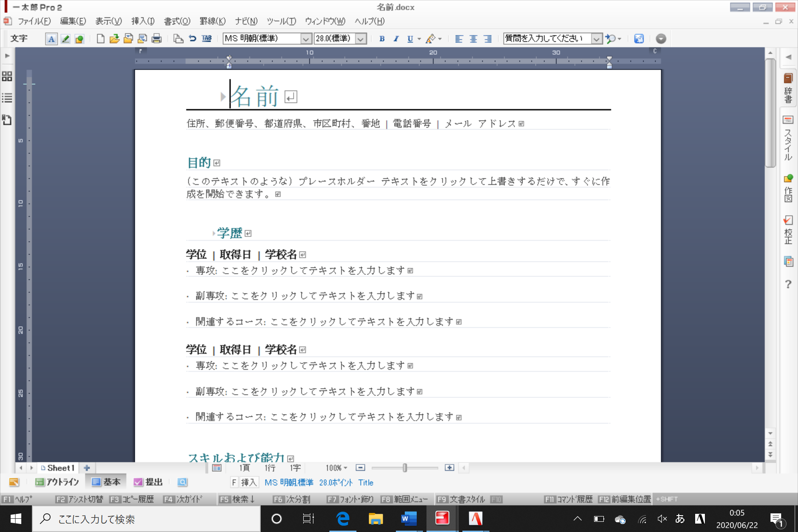
Task: Align text to the left
Action: 459,39
